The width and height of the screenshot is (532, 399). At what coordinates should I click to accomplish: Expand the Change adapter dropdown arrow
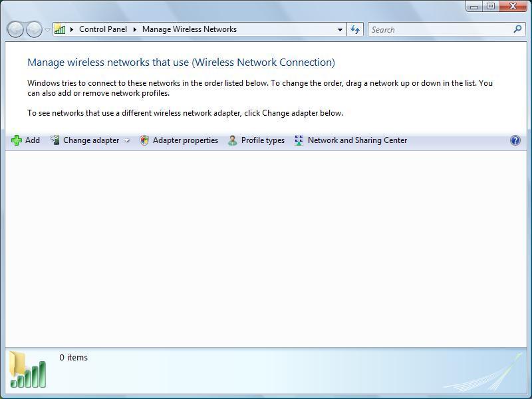pyautogui.click(x=127, y=140)
